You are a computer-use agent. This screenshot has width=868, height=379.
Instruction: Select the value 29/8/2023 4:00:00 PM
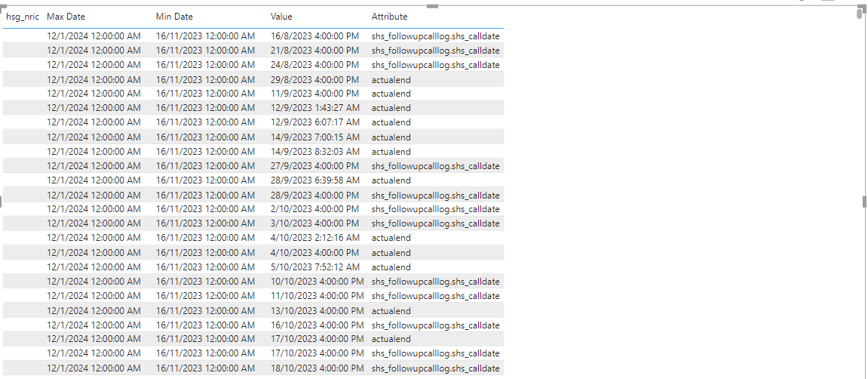pyautogui.click(x=314, y=80)
